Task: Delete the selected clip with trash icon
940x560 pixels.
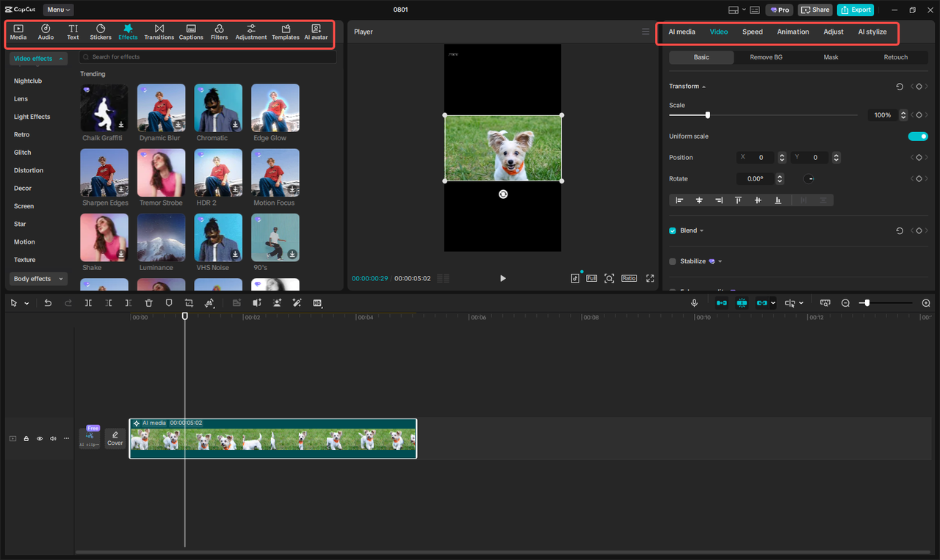Action: coord(149,303)
